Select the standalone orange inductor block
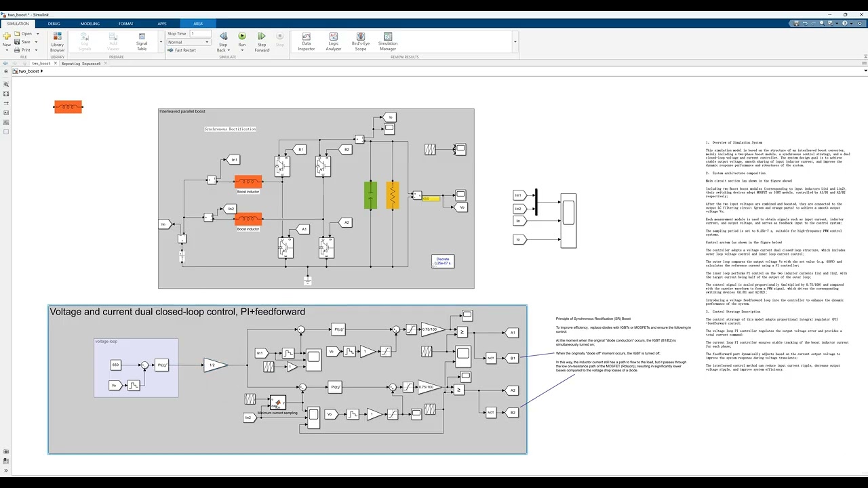 pos(68,107)
